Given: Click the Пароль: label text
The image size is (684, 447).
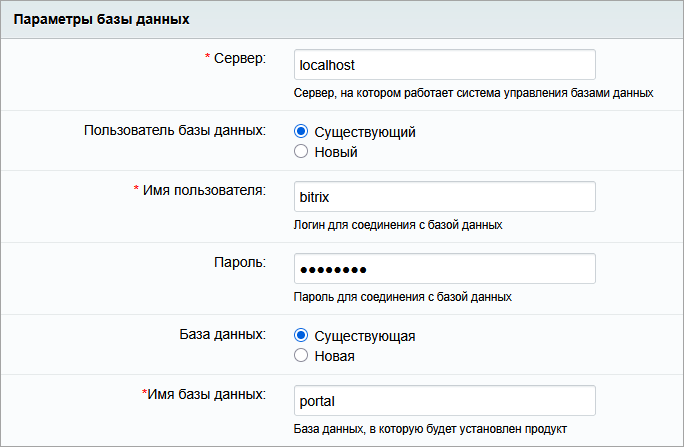Looking at the screenshot, I should (240, 263).
